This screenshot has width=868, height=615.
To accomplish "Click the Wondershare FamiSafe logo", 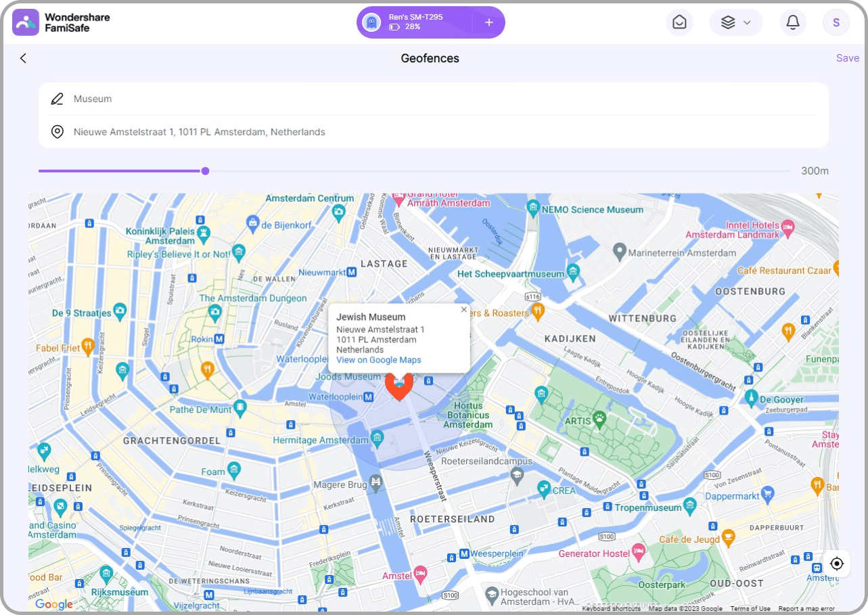I will coord(61,22).
